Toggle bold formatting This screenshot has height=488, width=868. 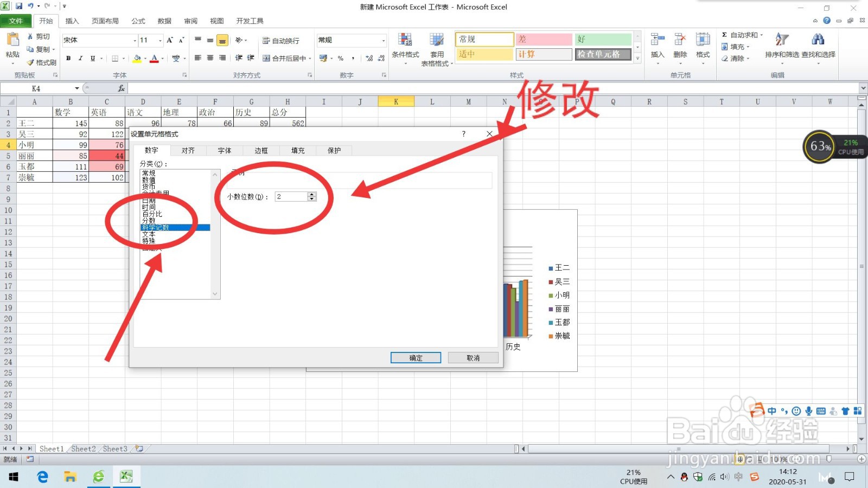(68, 58)
